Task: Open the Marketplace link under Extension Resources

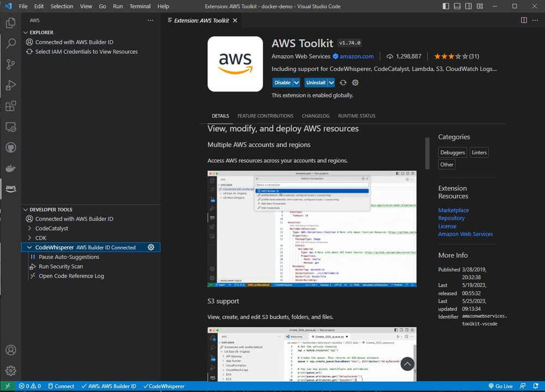Action: [453, 210]
